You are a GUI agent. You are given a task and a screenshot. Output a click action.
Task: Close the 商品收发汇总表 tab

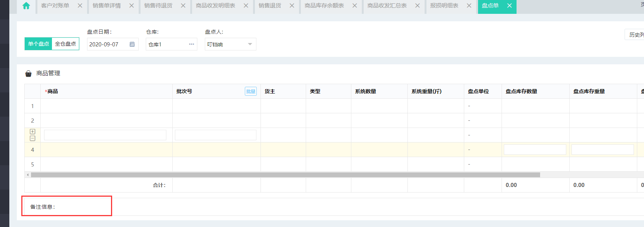click(417, 6)
